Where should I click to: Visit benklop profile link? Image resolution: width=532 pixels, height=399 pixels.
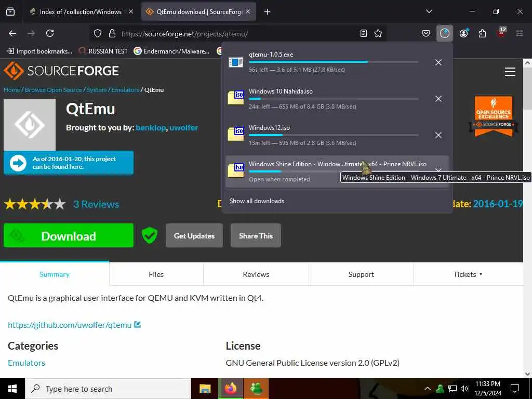pyautogui.click(x=151, y=128)
